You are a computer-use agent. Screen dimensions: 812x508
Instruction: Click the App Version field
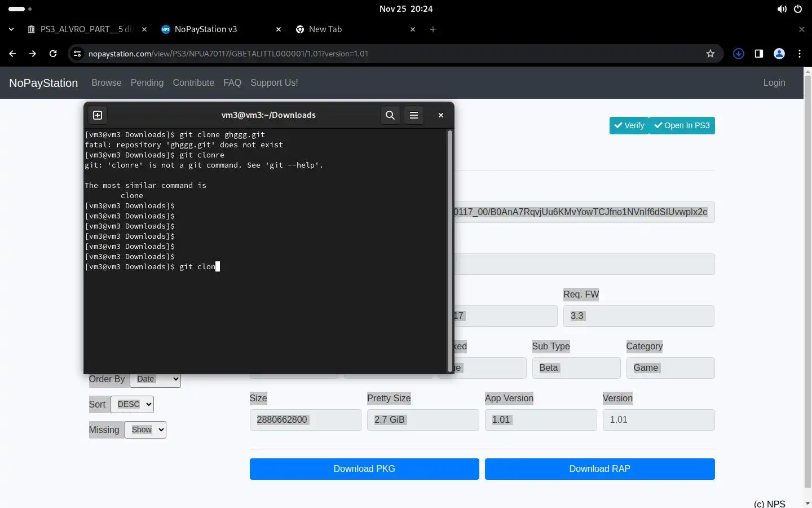pos(541,420)
